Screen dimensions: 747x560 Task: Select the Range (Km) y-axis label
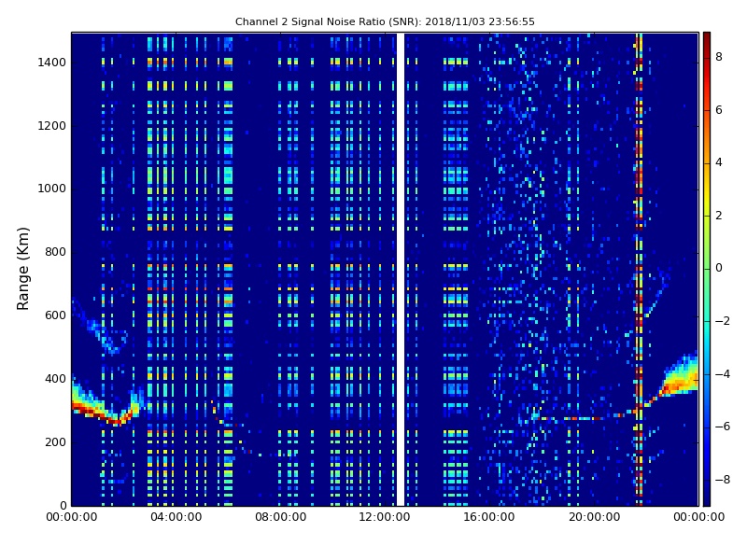point(22,269)
